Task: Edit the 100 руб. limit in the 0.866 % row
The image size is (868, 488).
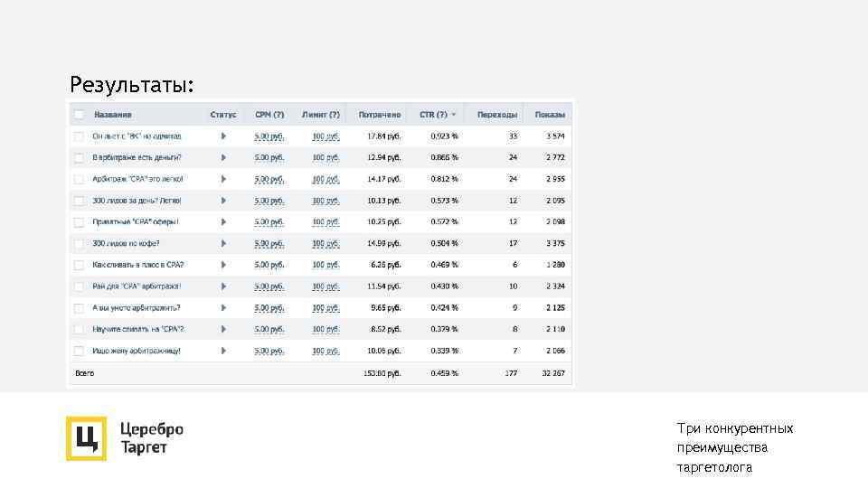Action: tap(325, 157)
